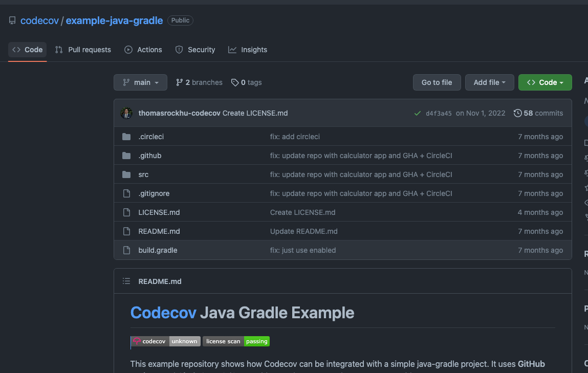Open the .github folder
The width and height of the screenshot is (588, 373).
(150, 156)
